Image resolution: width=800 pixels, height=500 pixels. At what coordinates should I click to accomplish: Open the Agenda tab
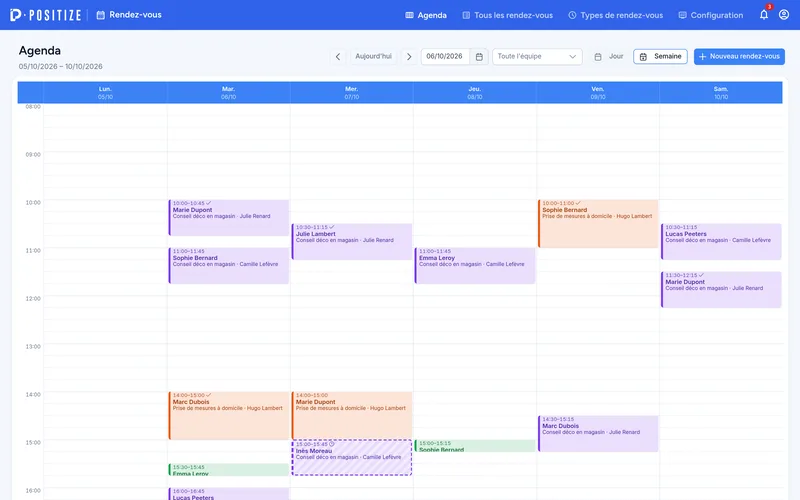(x=426, y=15)
